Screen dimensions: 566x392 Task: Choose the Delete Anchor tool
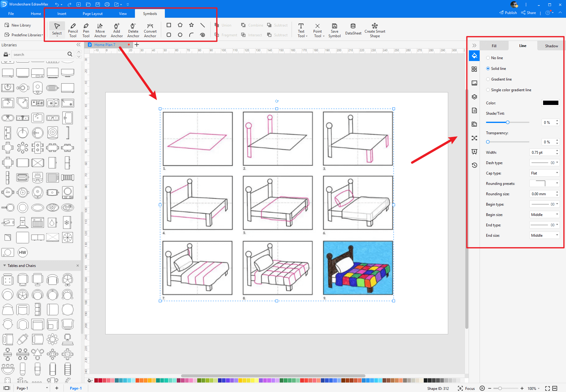(x=133, y=30)
